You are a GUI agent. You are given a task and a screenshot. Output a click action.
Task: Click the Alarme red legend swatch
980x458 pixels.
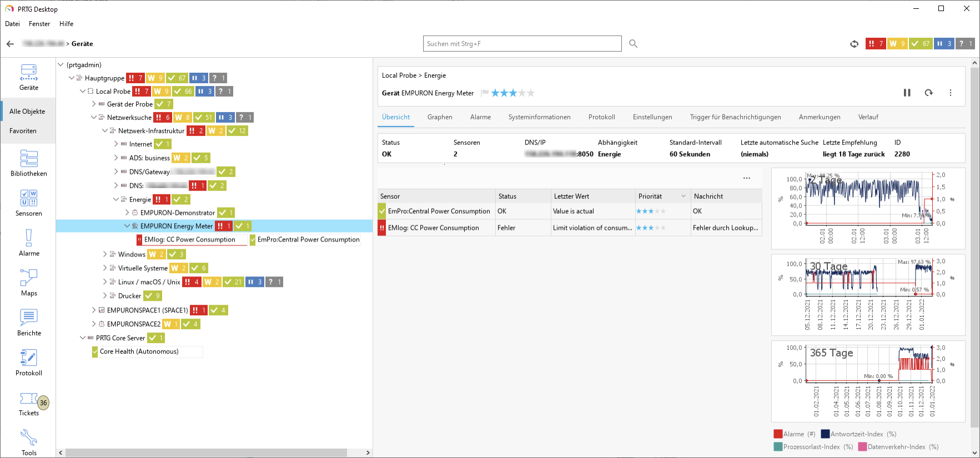[778, 434]
